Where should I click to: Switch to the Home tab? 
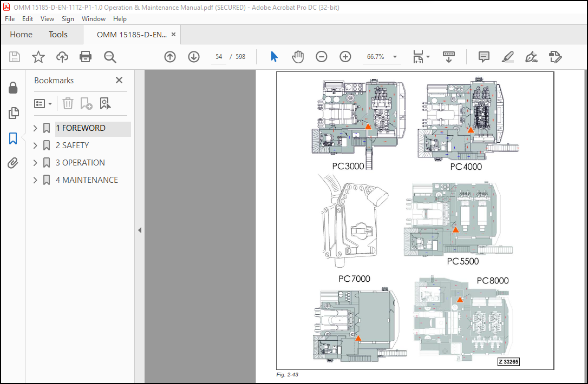tap(21, 35)
